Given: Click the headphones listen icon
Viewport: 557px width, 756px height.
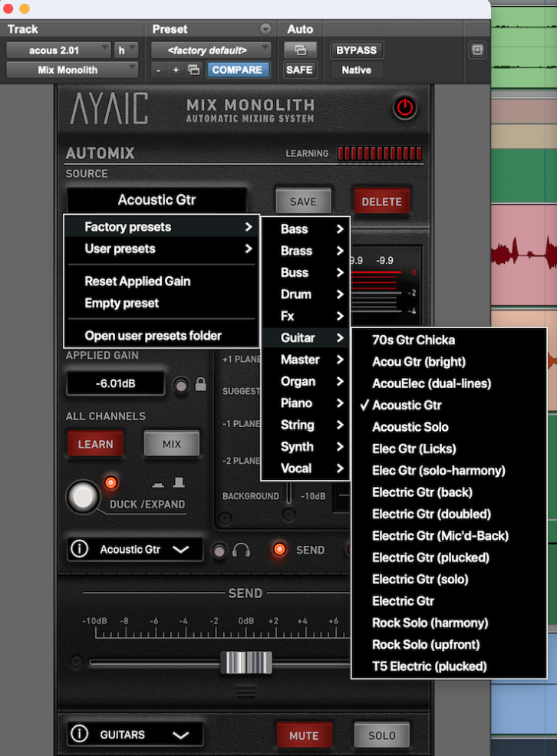Looking at the screenshot, I should pyautogui.click(x=241, y=550).
